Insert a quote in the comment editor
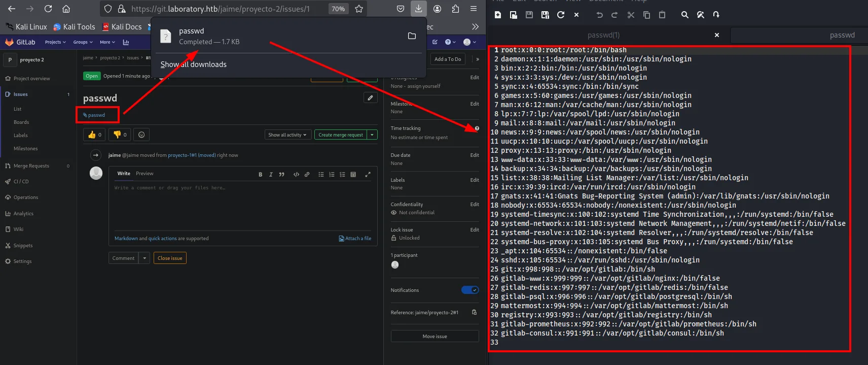This screenshot has width=868, height=365. pyautogui.click(x=281, y=175)
